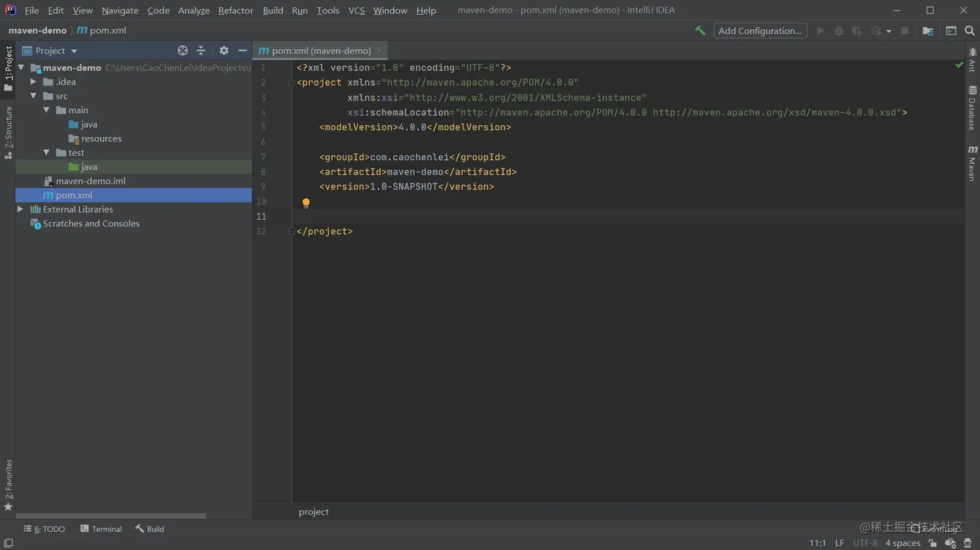Click Add Configuration button
The image size is (980, 550).
tap(760, 30)
